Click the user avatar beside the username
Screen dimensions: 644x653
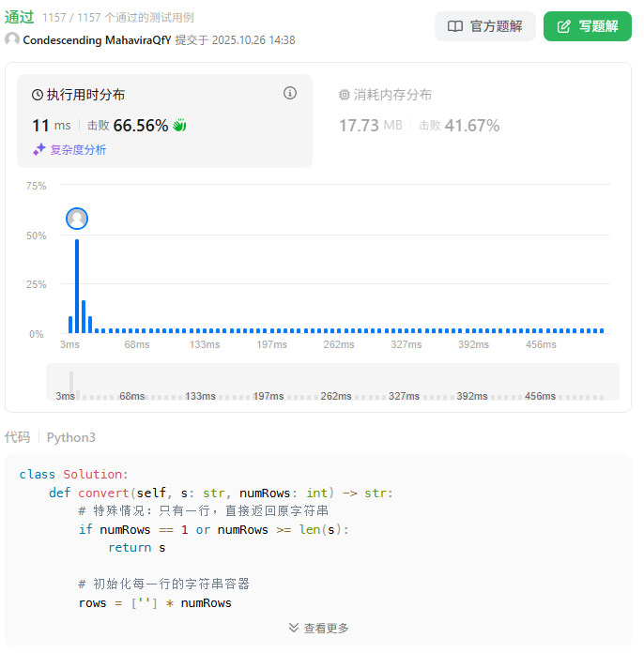tap(12, 39)
